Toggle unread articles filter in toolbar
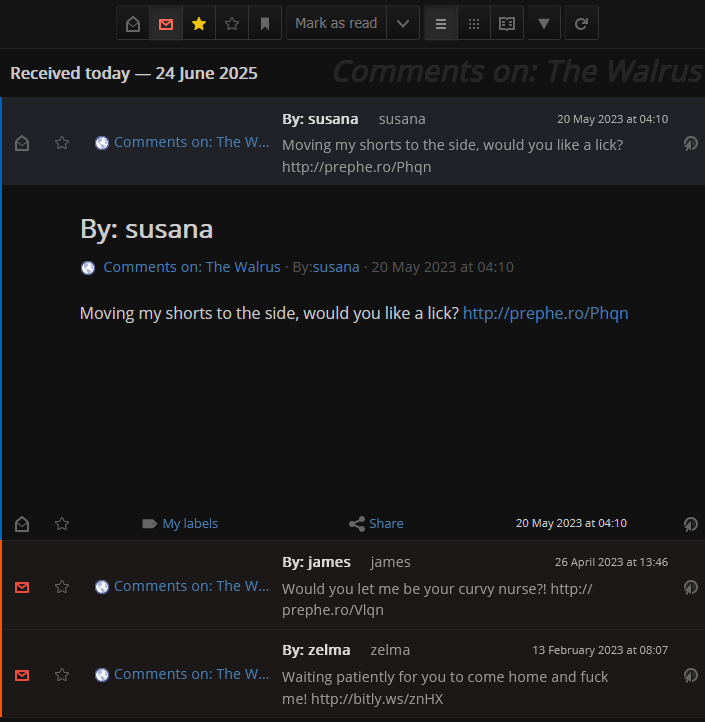 click(166, 23)
